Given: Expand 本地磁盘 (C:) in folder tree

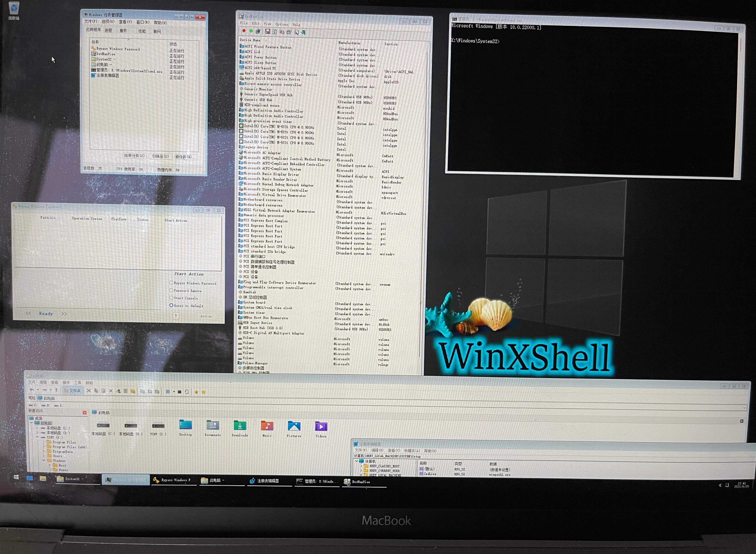Looking at the screenshot, I should coord(37,428).
